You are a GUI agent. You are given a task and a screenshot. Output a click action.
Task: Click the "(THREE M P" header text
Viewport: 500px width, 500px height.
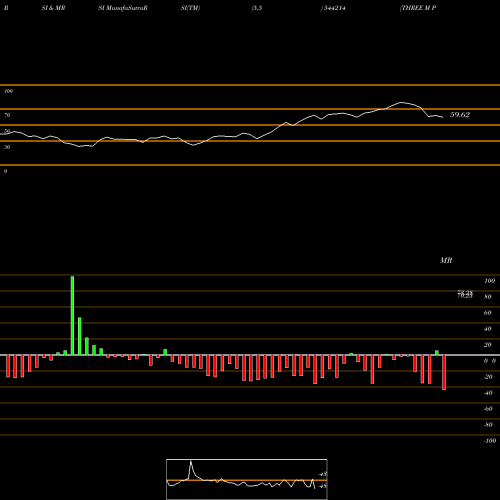pos(418,8)
